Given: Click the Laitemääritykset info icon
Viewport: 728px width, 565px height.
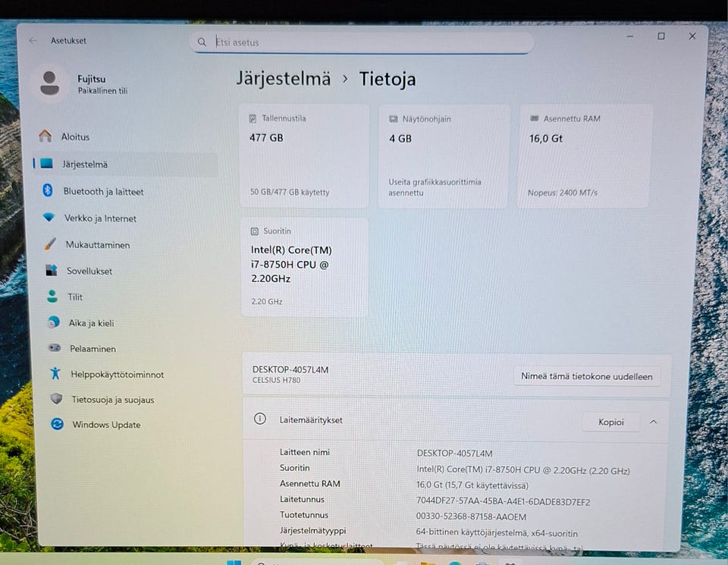Looking at the screenshot, I should click(x=260, y=419).
